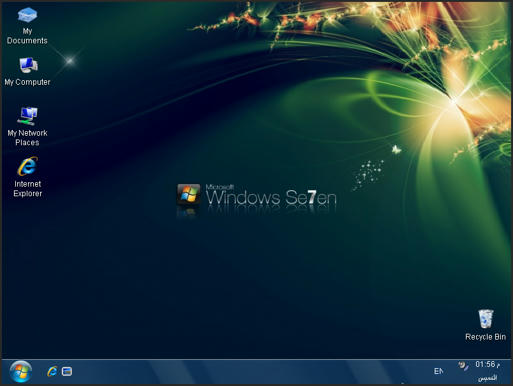Click the Arabic day name under clock
This screenshot has height=386, width=513.
coord(487,378)
